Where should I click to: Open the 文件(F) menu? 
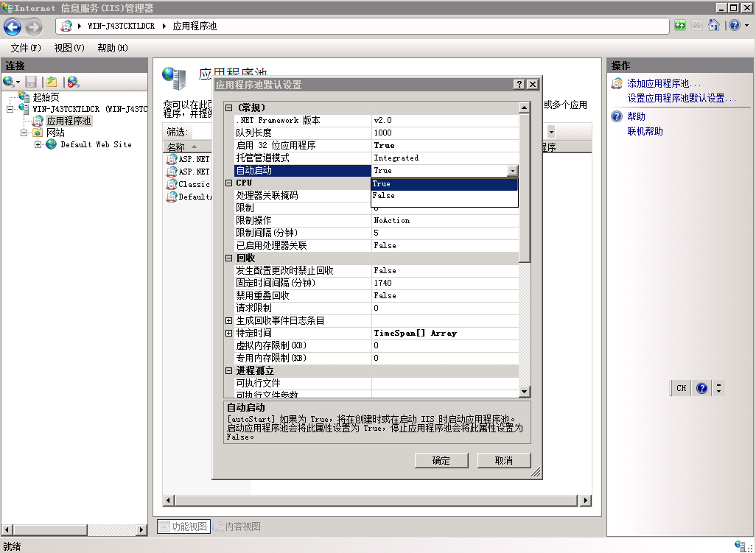tap(26, 48)
